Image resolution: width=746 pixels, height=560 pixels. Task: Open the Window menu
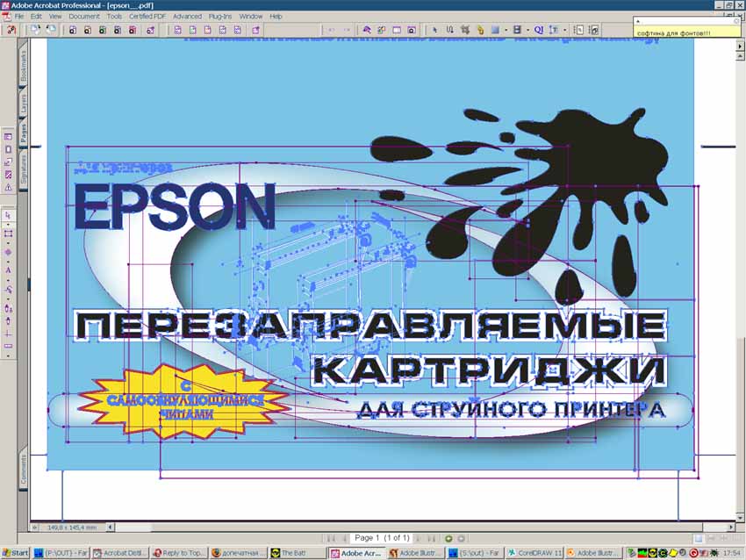coord(251,16)
